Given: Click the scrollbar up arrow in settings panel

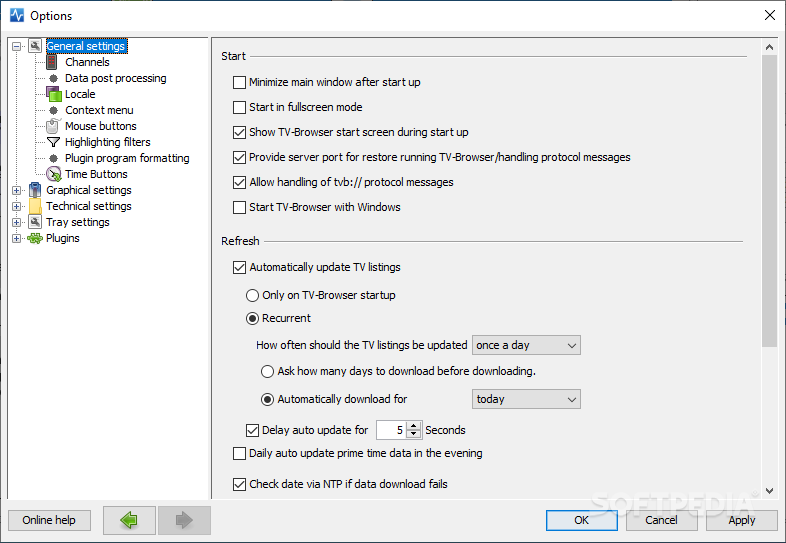Looking at the screenshot, I should click(x=769, y=47).
